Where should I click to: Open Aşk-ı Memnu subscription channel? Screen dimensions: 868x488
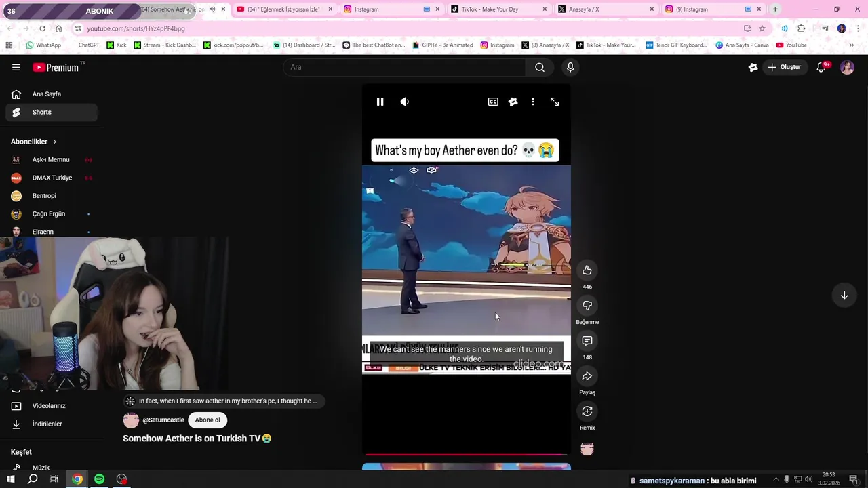(x=52, y=160)
